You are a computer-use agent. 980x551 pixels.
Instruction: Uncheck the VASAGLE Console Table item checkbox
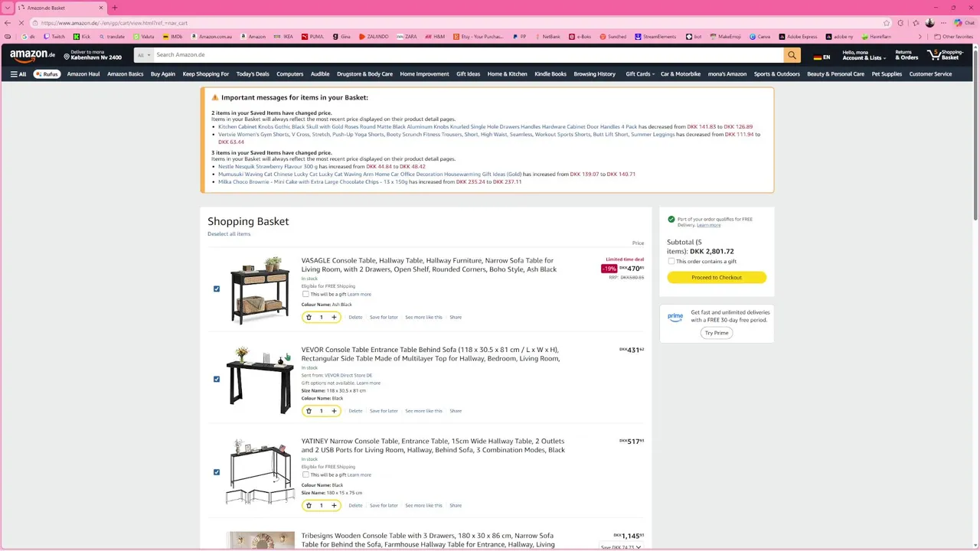(217, 289)
